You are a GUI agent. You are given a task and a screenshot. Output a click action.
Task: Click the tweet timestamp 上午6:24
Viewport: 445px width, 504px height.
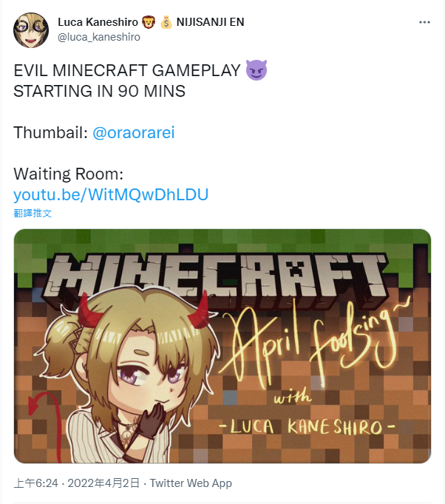click(x=36, y=483)
